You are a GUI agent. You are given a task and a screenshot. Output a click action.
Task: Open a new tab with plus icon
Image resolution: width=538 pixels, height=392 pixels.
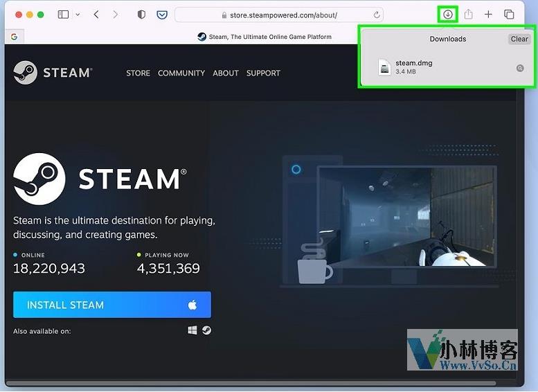click(x=488, y=15)
